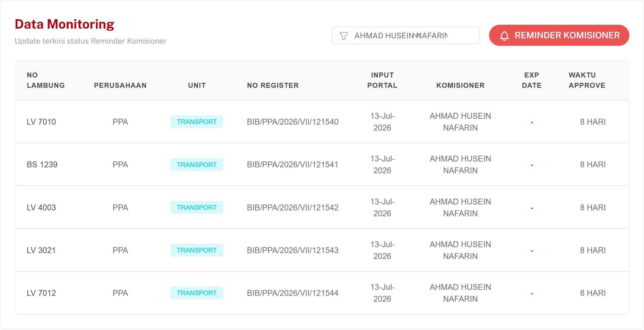Viewport: 644px width, 330px height.
Task: Click komisioner name in LV 4003 row
Action: pyautogui.click(x=460, y=207)
